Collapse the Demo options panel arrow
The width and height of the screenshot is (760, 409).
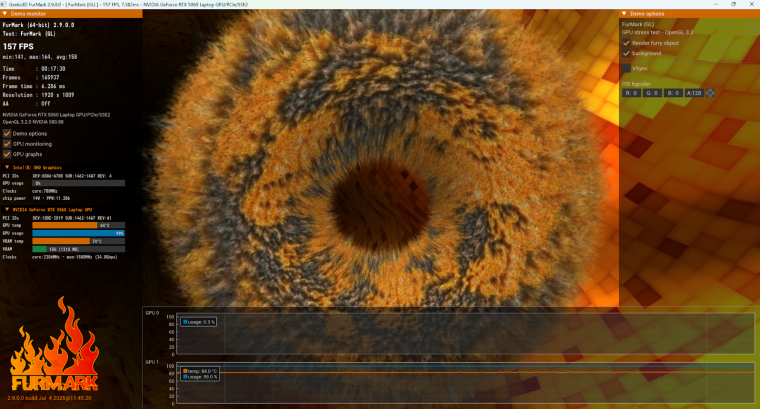tap(624, 14)
